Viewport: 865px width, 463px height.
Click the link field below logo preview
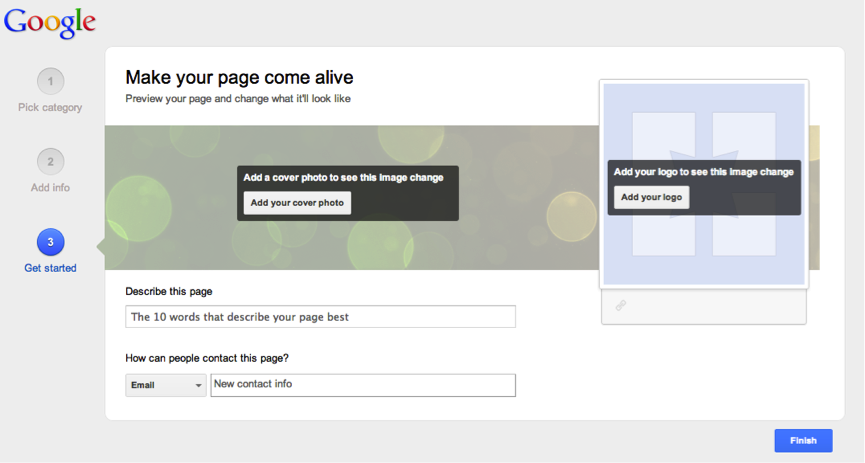click(704, 307)
